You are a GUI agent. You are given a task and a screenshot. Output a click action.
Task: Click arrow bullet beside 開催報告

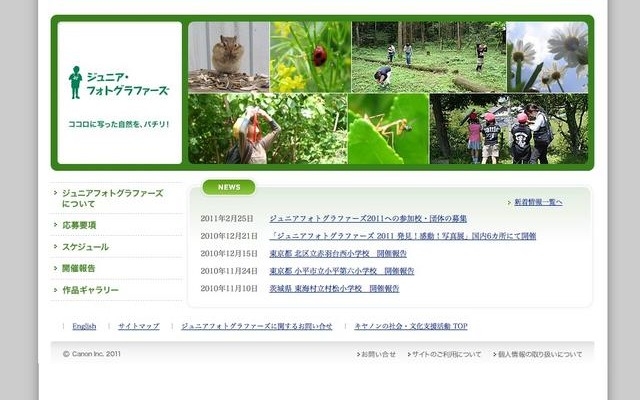(x=56, y=268)
